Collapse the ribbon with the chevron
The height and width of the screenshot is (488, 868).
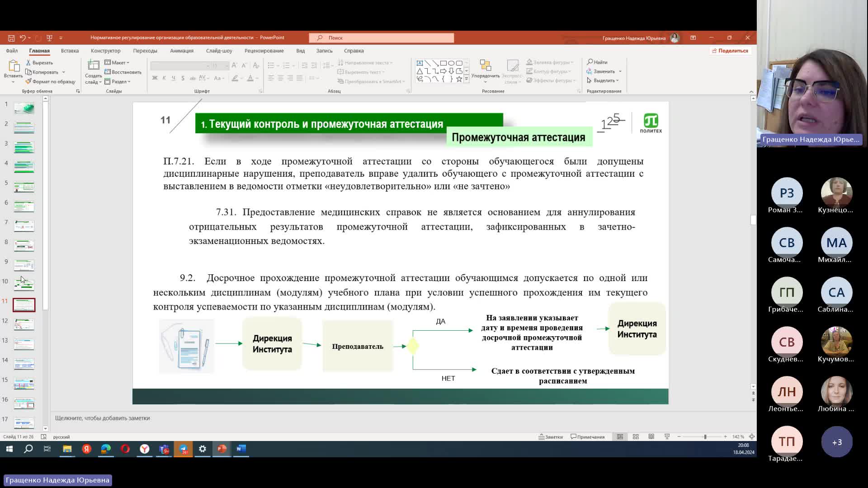[751, 91]
